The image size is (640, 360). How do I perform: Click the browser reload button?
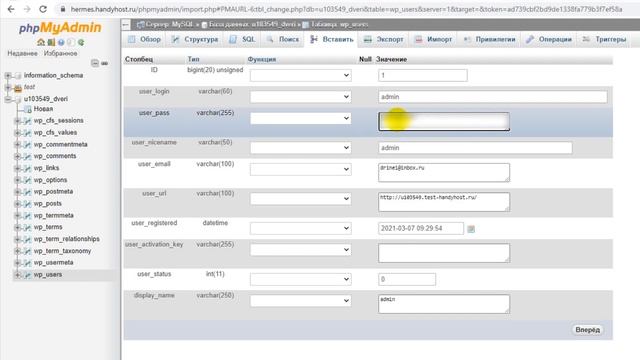click(x=42, y=9)
